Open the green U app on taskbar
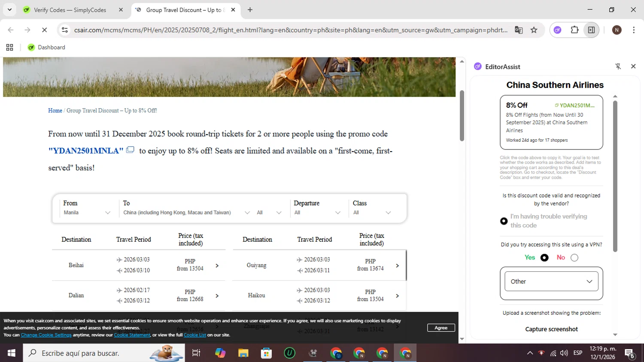 pos(290,353)
